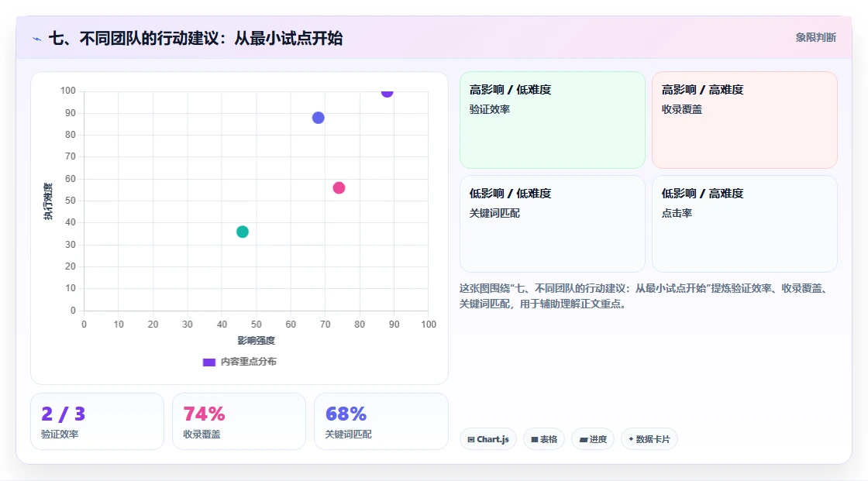The width and height of the screenshot is (868, 481).
Task: Toggle the 内容重点分布 legend swatch
Action: (208, 362)
